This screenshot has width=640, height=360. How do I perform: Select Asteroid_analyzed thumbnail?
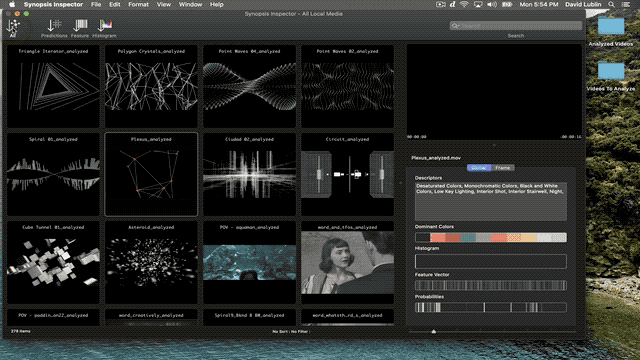[x=151, y=262]
